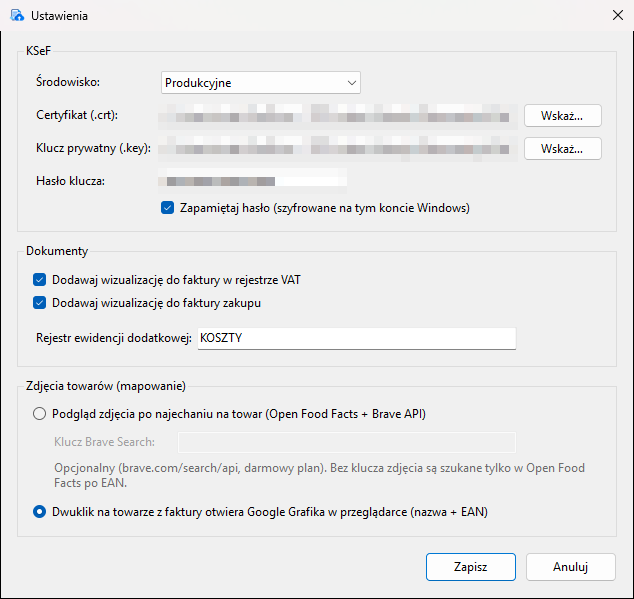Toggle Dodawaj wizualizację do faktury zakupu
The image size is (634, 599).
pyautogui.click(x=40, y=303)
